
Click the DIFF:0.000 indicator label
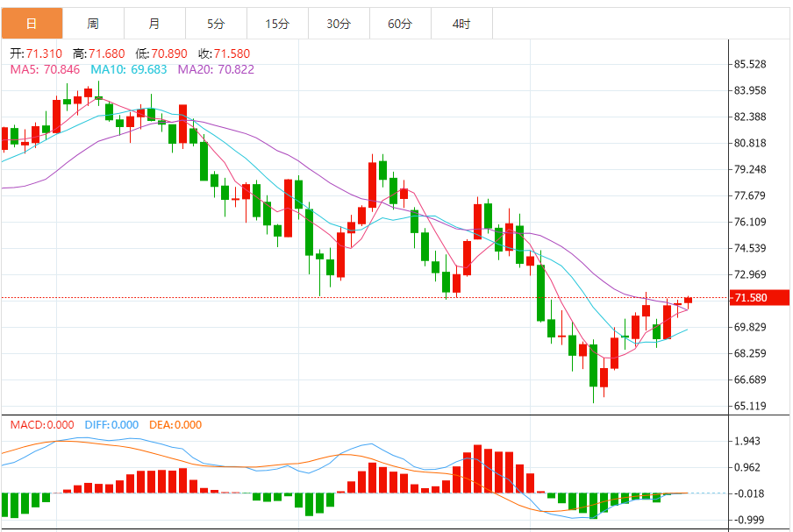[111, 425]
